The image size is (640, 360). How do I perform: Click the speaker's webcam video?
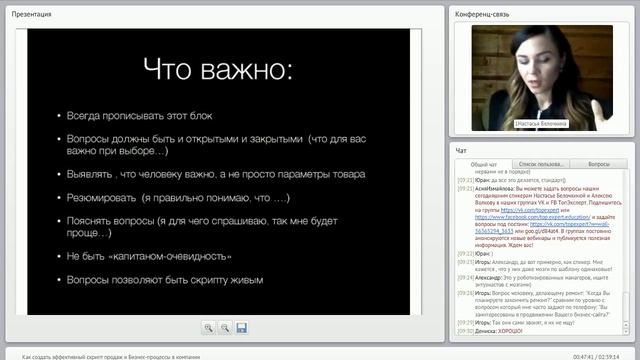542,78
